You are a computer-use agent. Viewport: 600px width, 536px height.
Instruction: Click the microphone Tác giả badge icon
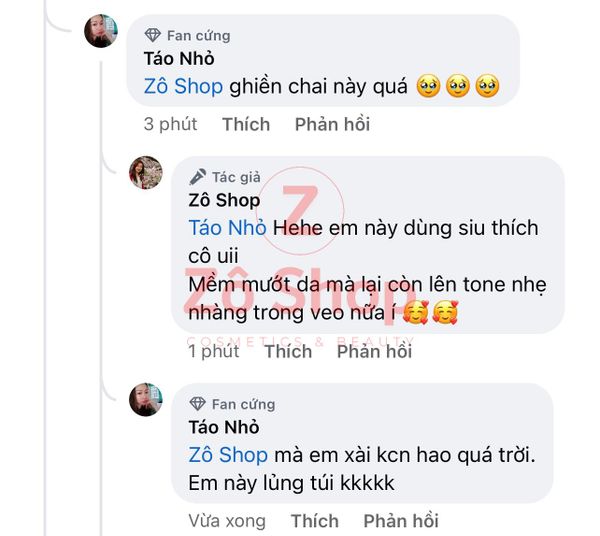[x=198, y=177]
